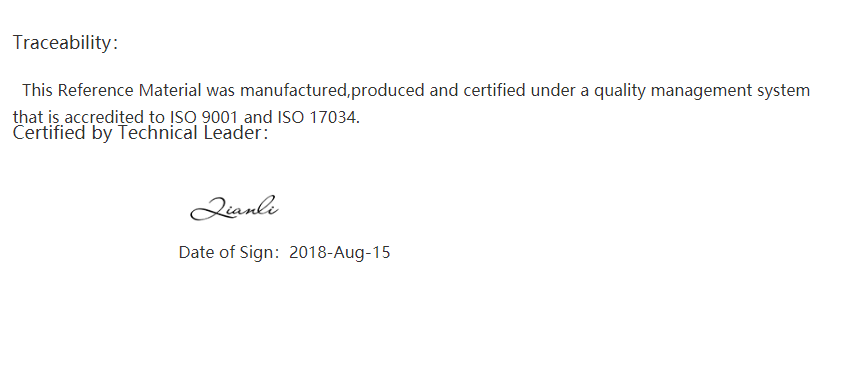Image resolution: width=860 pixels, height=381 pixels.
Task: Click the Certified by Technical Leader heading
Action: (140, 133)
